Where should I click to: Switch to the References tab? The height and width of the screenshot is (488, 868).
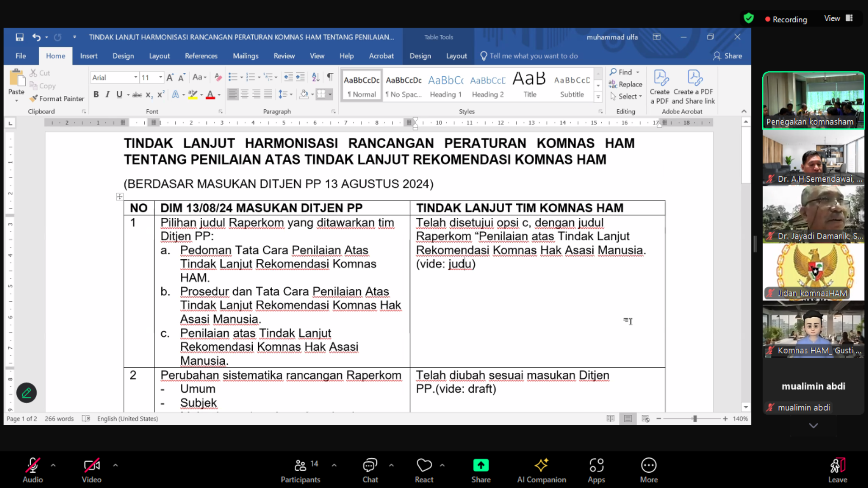coord(201,56)
